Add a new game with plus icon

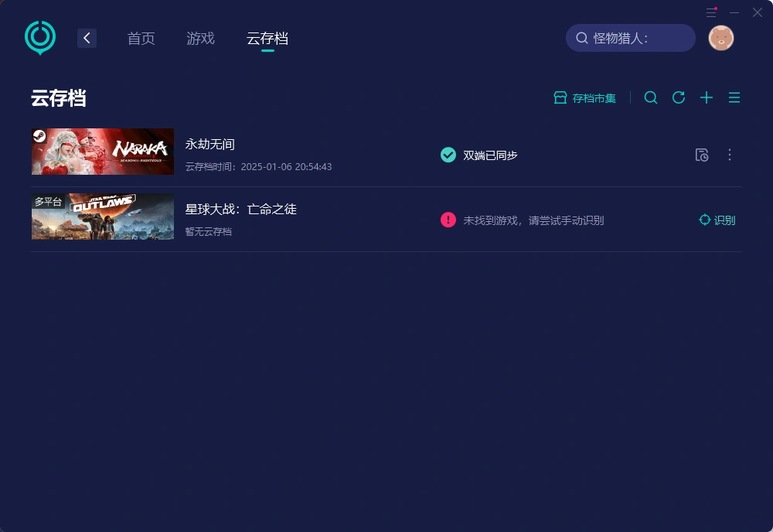click(706, 97)
